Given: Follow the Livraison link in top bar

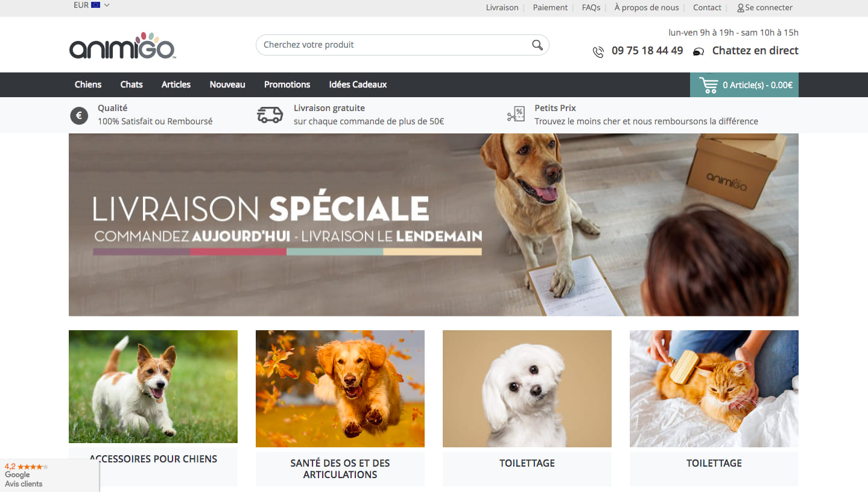Looking at the screenshot, I should (502, 8).
